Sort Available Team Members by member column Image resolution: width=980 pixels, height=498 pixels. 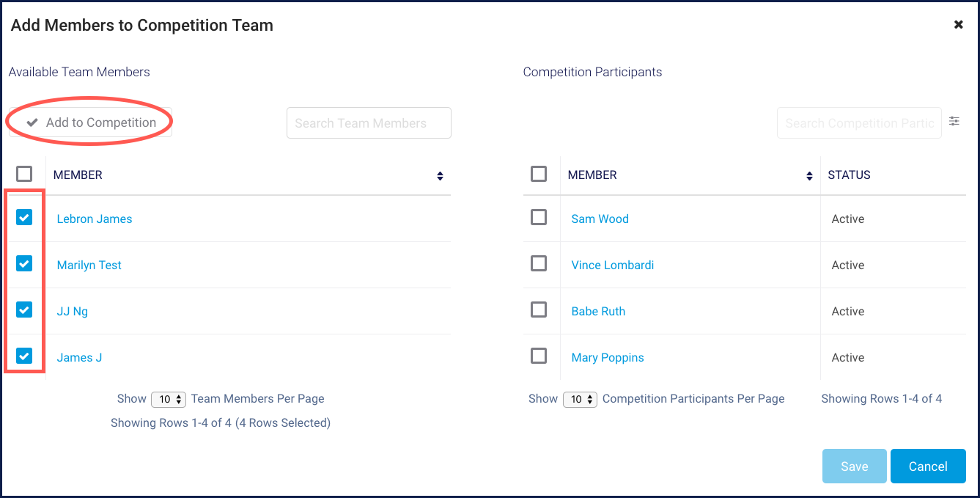click(x=440, y=176)
